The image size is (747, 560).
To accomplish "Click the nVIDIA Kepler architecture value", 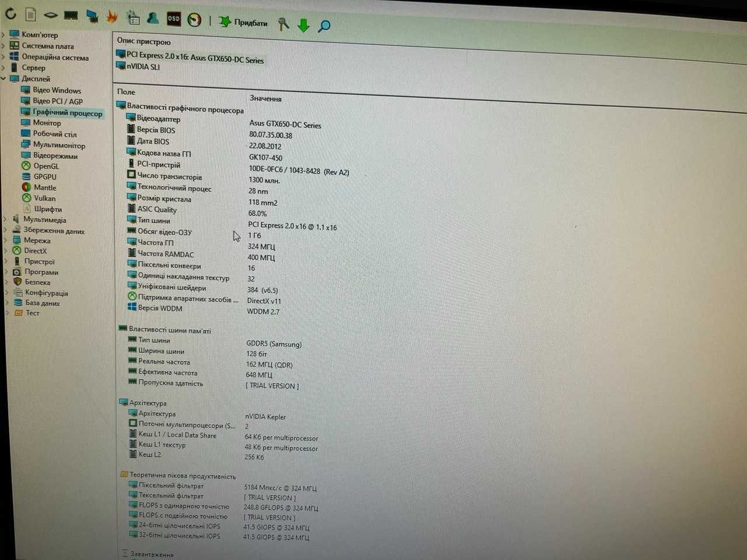I will click(265, 416).
